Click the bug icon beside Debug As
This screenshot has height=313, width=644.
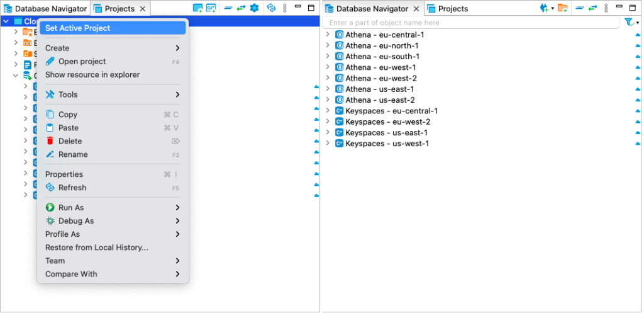click(50, 221)
